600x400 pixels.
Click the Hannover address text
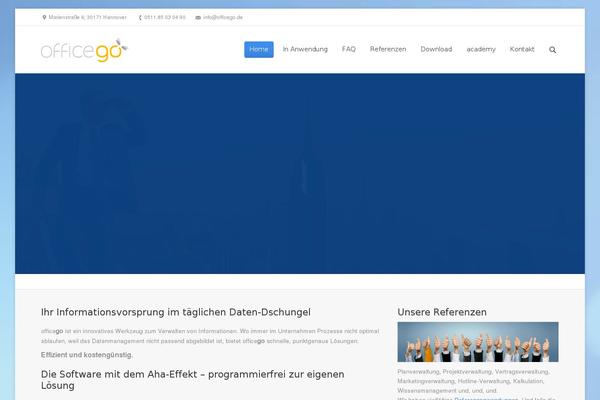(87, 18)
